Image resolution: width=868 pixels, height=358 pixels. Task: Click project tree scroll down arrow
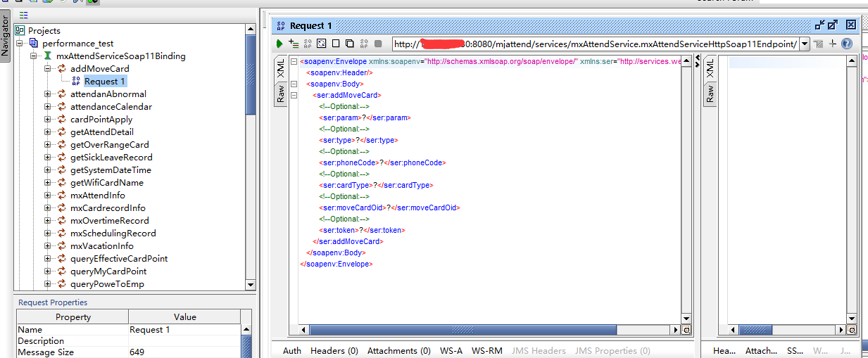tap(251, 284)
